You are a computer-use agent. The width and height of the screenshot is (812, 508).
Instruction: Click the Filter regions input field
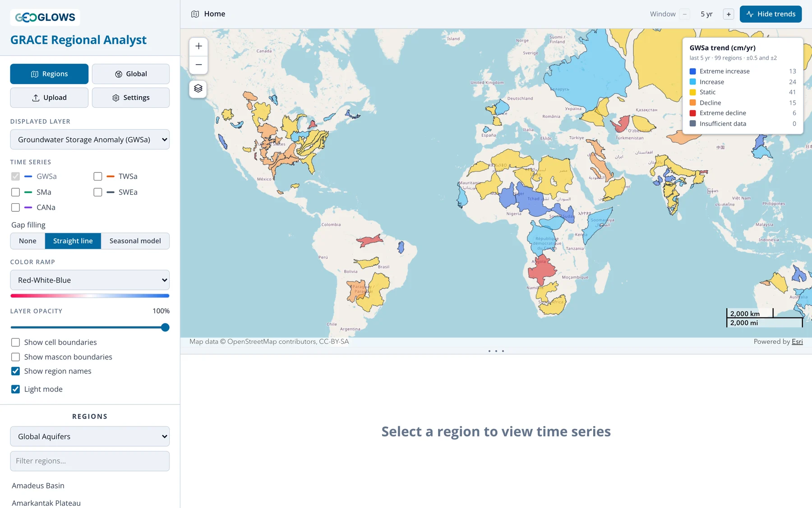point(90,461)
